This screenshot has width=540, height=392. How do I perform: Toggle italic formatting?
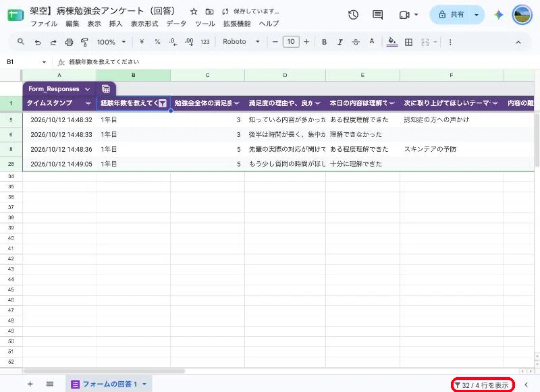pyautogui.click(x=340, y=43)
